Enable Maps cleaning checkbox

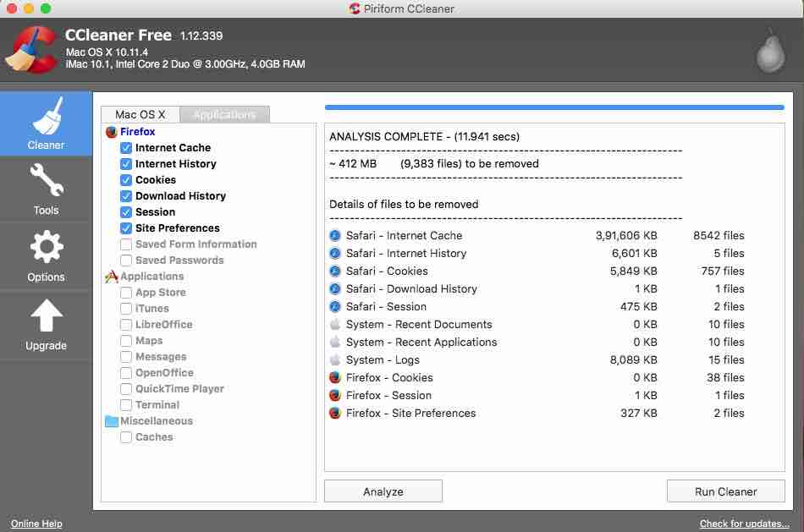click(x=125, y=341)
